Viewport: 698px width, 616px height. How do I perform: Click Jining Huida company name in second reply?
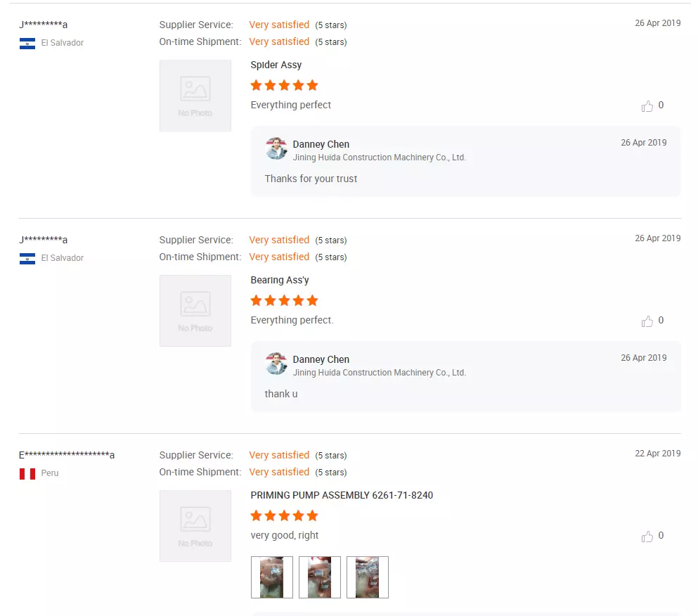pyautogui.click(x=380, y=373)
